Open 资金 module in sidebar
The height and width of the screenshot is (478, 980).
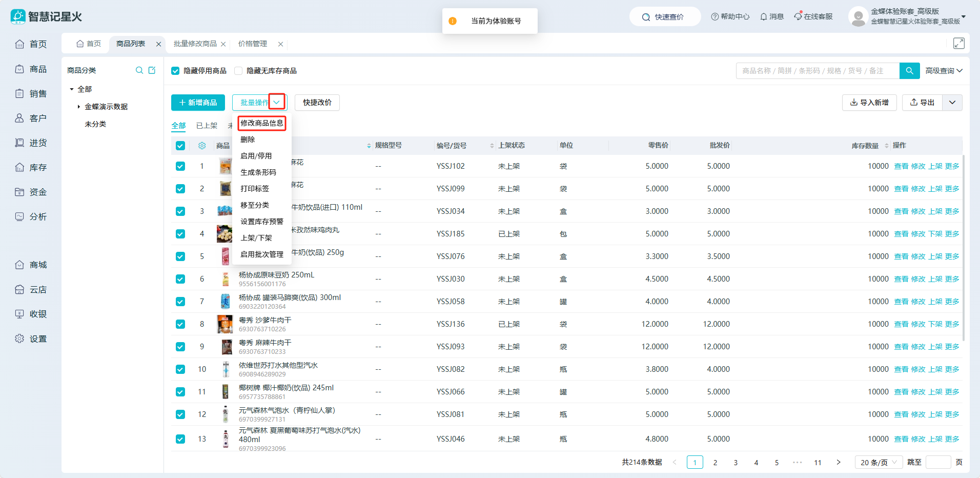(x=31, y=192)
